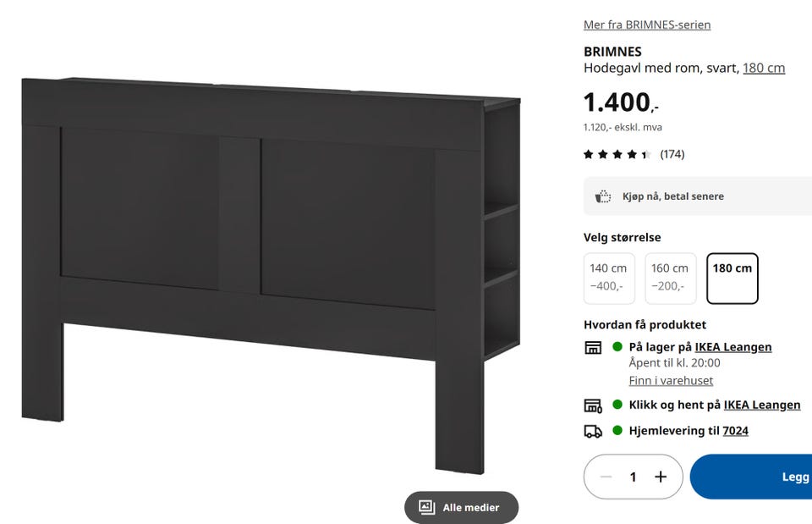Viewport: 812px width, 524px height.
Task: Click the Klikk og hent pickup icon
Action: [x=593, y=405]
